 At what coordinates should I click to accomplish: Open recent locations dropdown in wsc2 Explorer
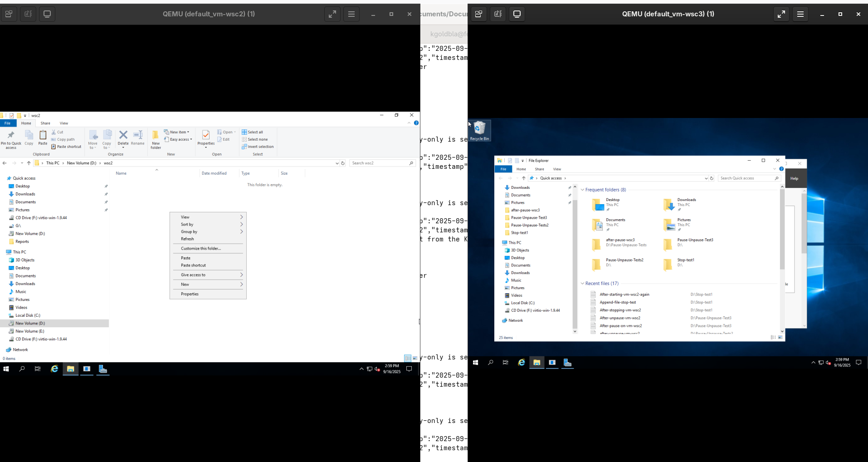pos(22,163)
